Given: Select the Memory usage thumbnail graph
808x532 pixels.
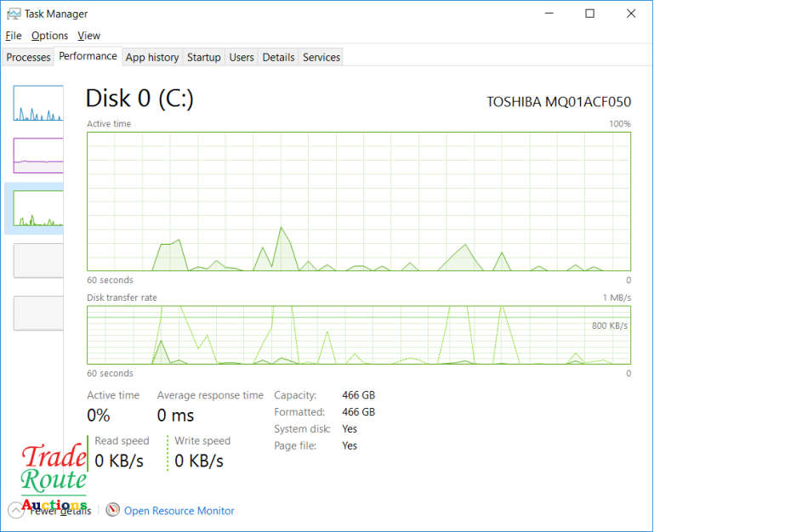Looking at the screenshot, I should pos(38,156).
